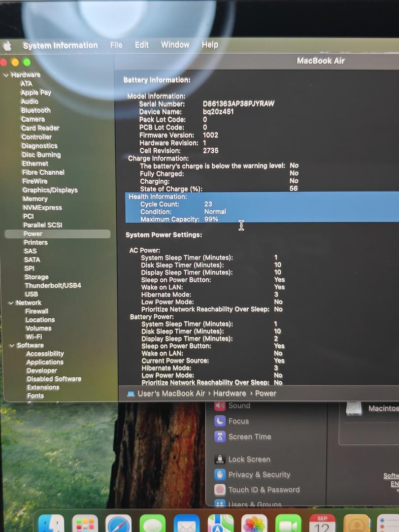This screenshot has width=399, height=532.
Task: Select USB in the sidebar
Action: [x=32, y=294]
